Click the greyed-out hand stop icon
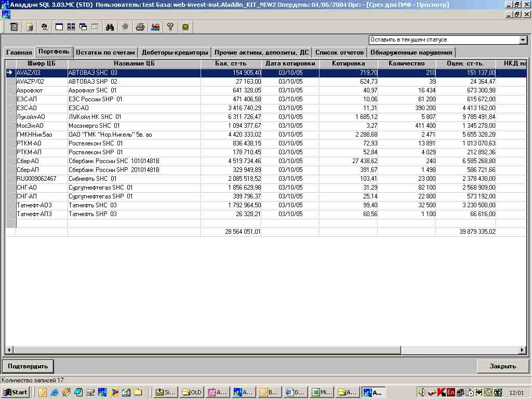 click(x=125, y=27)
